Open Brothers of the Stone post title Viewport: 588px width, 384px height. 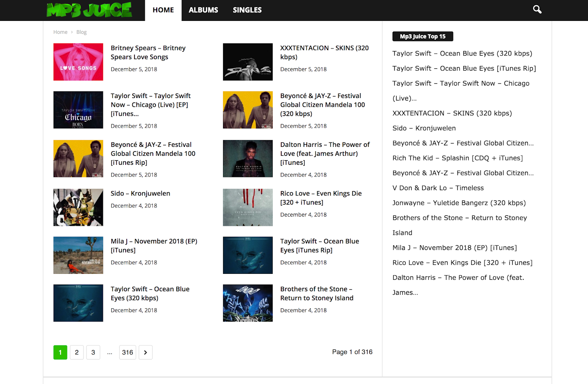(x=317, y=293)
